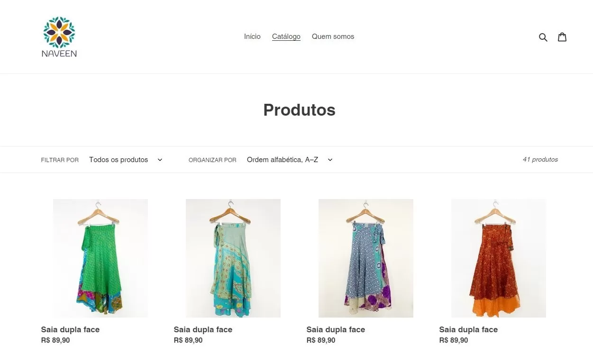Image resolution: width=593 pixels, height=364 pixels.
Task: Open the green wrap skirt product image
Action: click(x=100, y=258)
